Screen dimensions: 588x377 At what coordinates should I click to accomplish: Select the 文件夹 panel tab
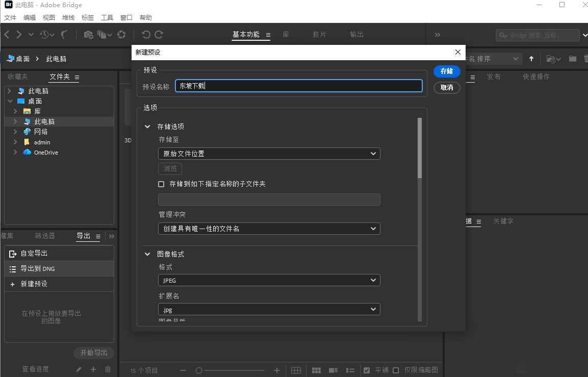click(60, 77)
